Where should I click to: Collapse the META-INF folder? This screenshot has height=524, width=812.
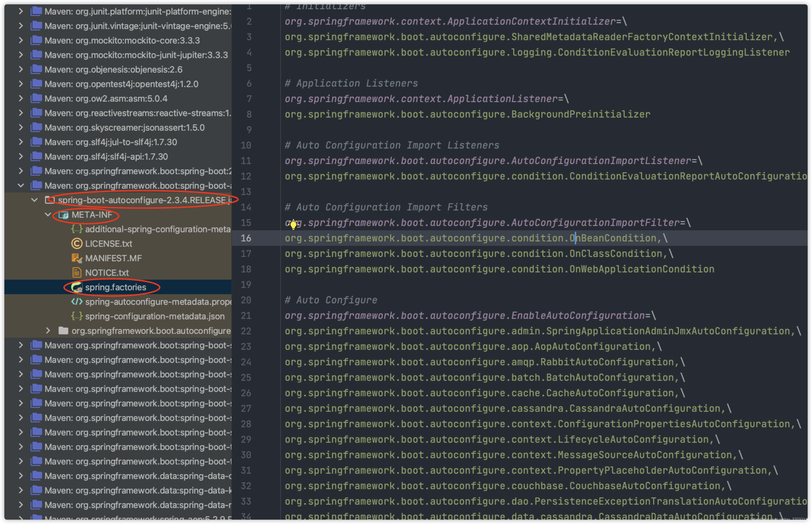(48, 214)
